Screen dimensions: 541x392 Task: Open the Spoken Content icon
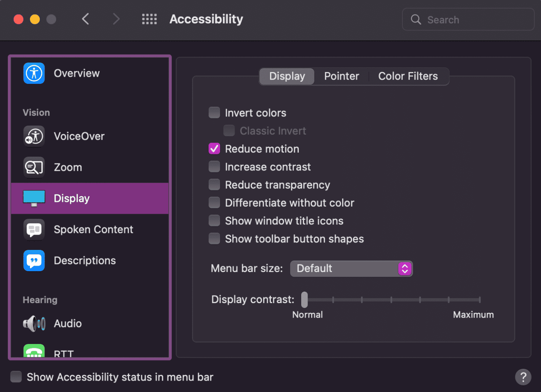click(34, 229)
